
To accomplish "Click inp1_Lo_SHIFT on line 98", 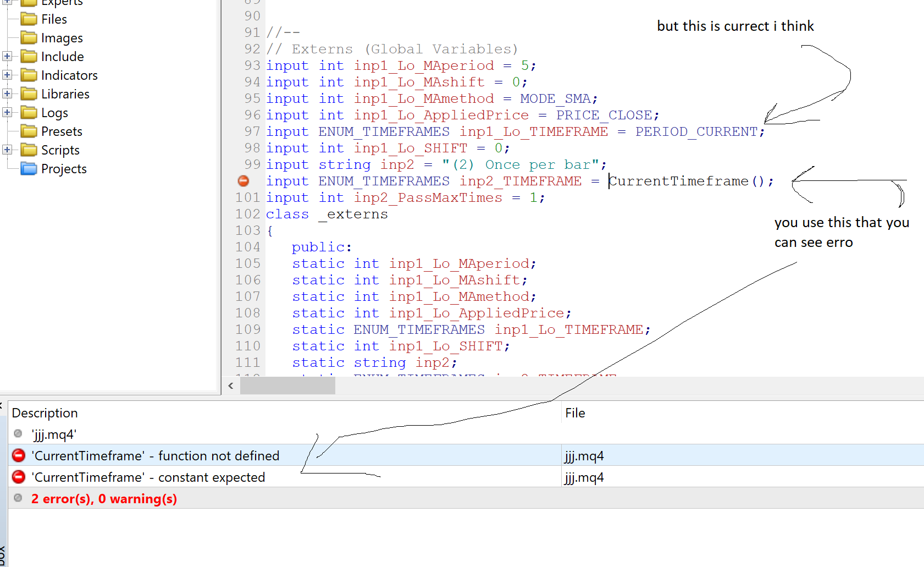I will coord(411,148).
